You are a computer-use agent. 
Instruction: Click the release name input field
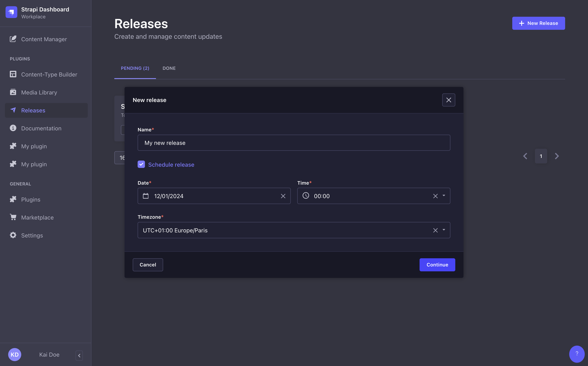coord(294,143)
